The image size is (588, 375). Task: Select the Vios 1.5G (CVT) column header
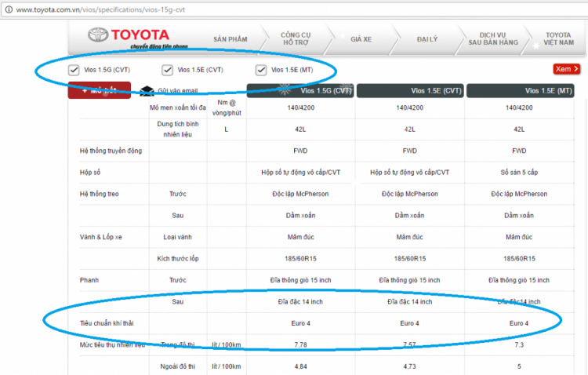pyautogui.click(x=300, y=91)
